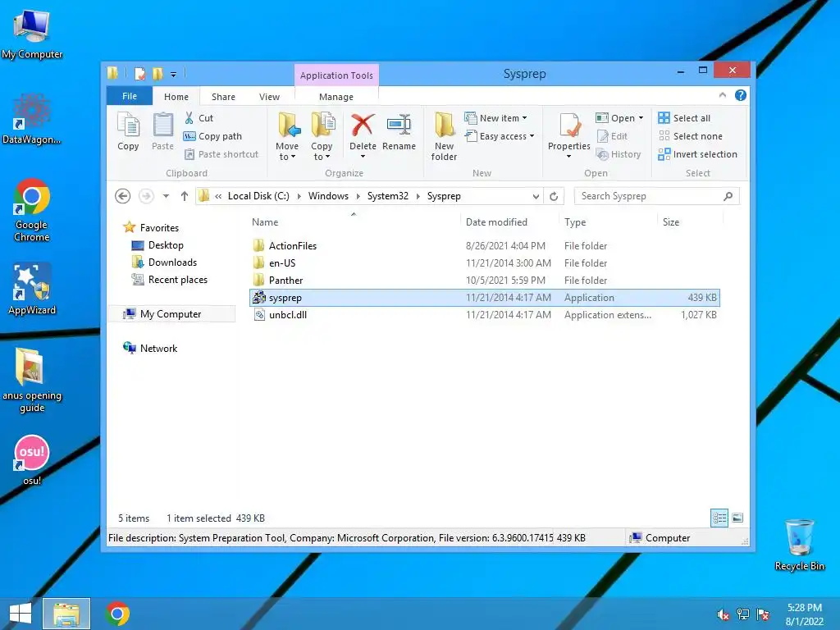Select the osu! desktop shortcut
The image size is (840, 630).
click(32, 460)
